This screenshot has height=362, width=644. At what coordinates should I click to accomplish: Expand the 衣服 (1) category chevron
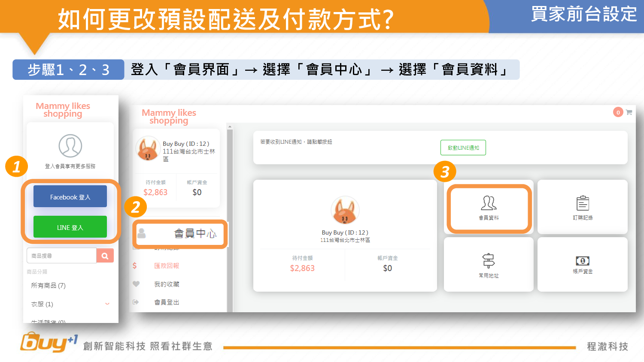click(x=107, y=304)
